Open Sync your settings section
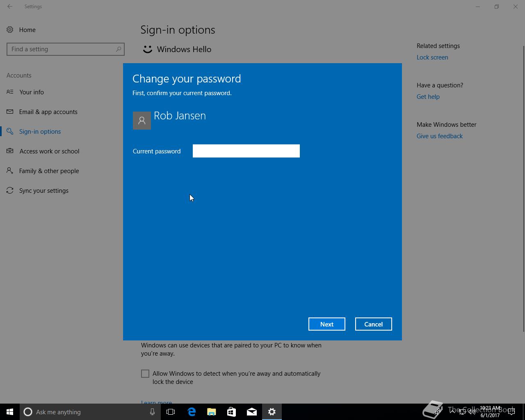Viewport: 525px width, 420px height. pyautogui.click(x=43, y=190)
